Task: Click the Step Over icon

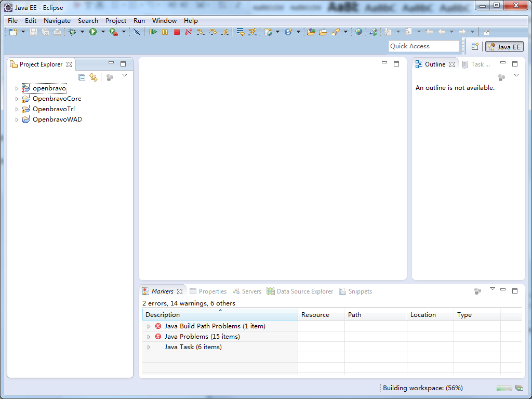Action: 212,32
